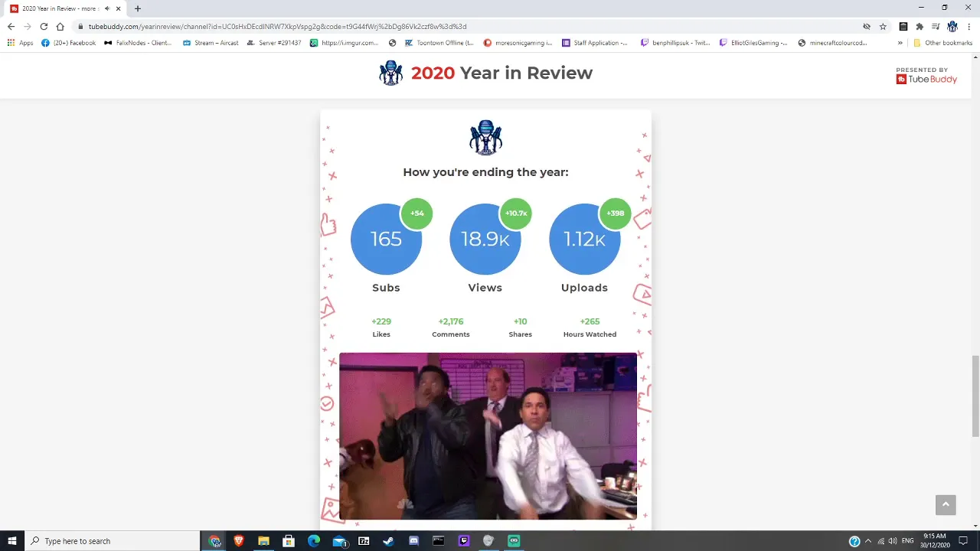Viewport: 980px width, 551px height.
Task: Click the 18.9K Views circle
Action: pyautogui.click(x=485, y=239)
